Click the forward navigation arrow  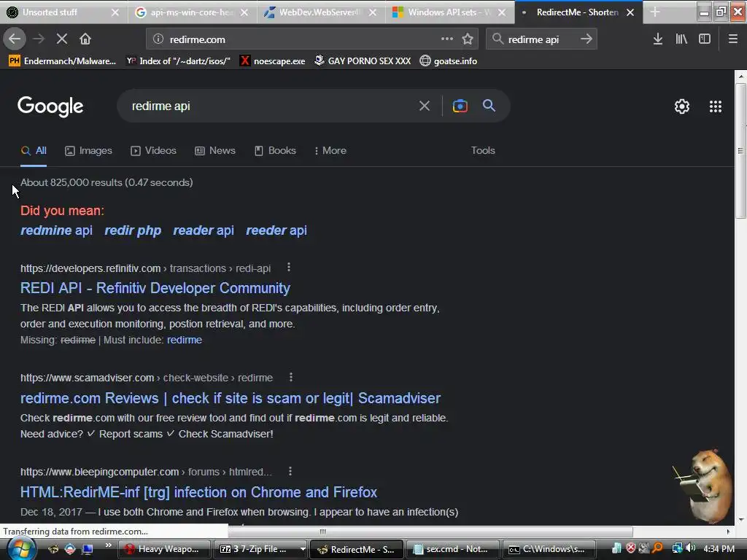coord(39,39)
